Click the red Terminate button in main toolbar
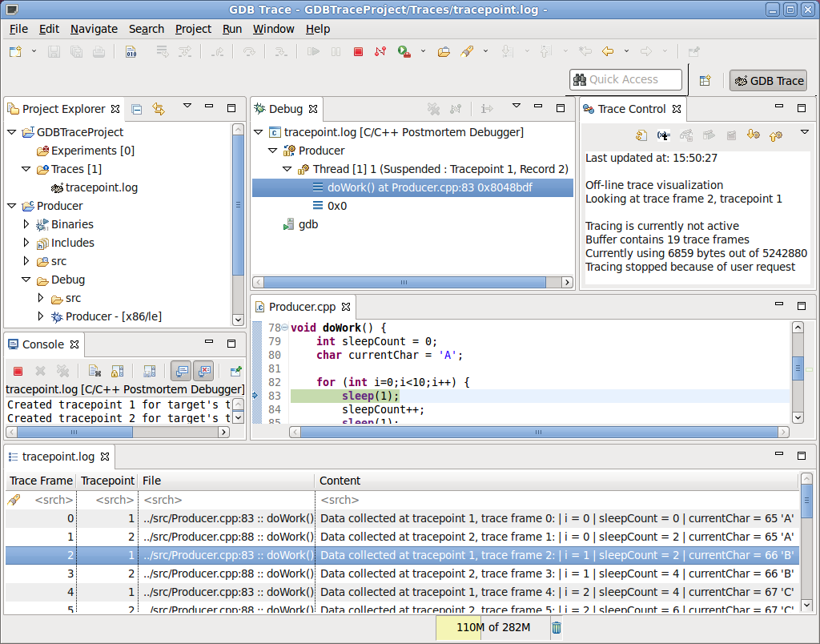Viewport: 820px width, 644px height. [358, 51]
